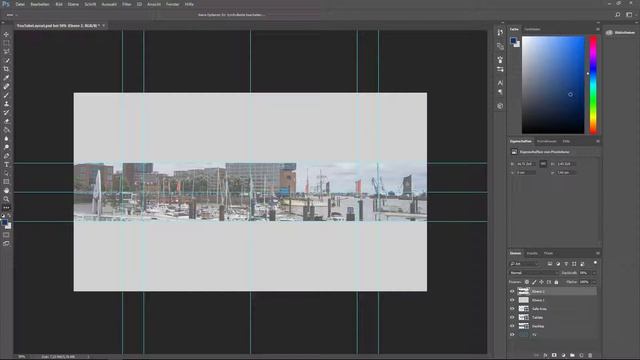Select the Crop tool
Viewport: 640px width, 360px height.
(6, 69)
